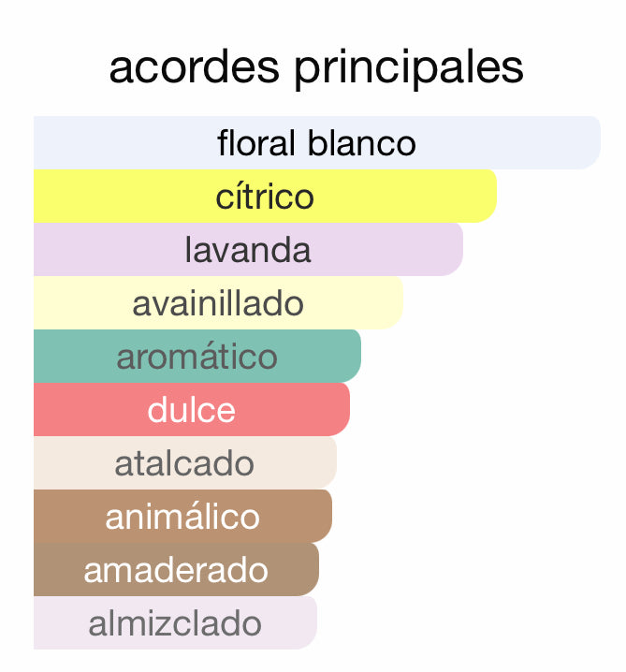Open the 'cítrico' text label
The image size is (626, 672).
(265, 197)
